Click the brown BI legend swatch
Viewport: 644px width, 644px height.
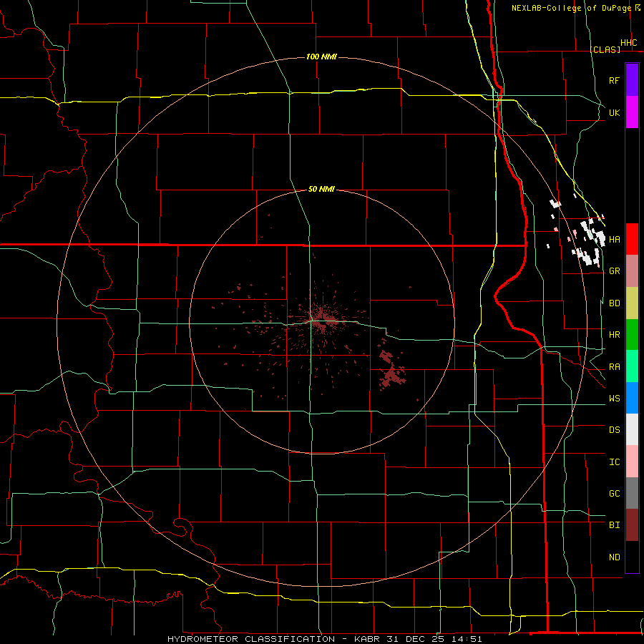pyautogui.click(x=632, y=525)
